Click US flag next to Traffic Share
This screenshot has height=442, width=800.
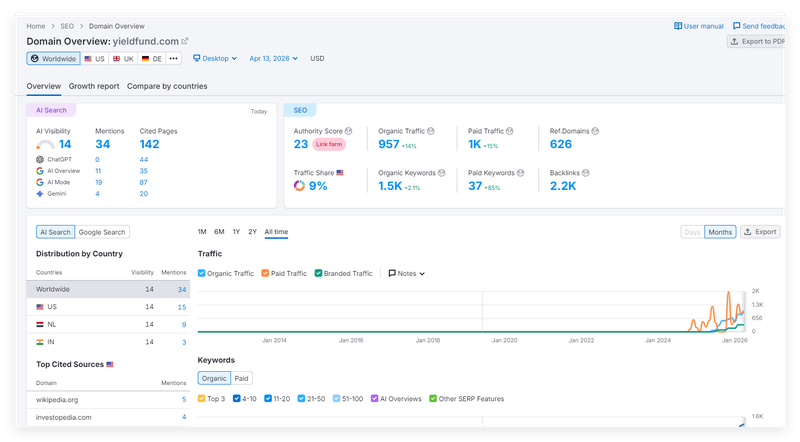[x=340, y=173]
